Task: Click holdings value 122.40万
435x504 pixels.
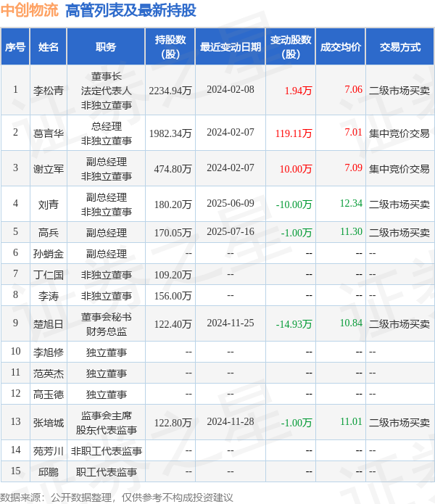Action: click(x=173, y=324)
